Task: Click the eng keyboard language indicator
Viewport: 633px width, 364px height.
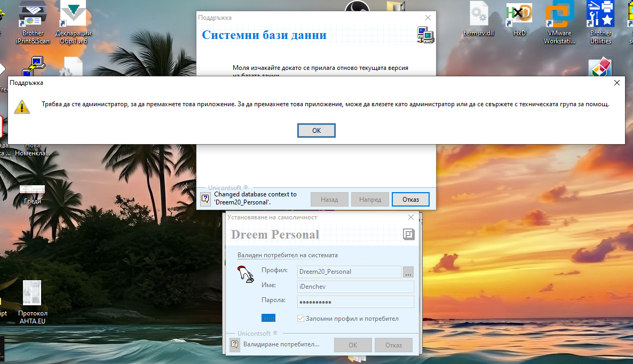Action: tap(268, 318)
